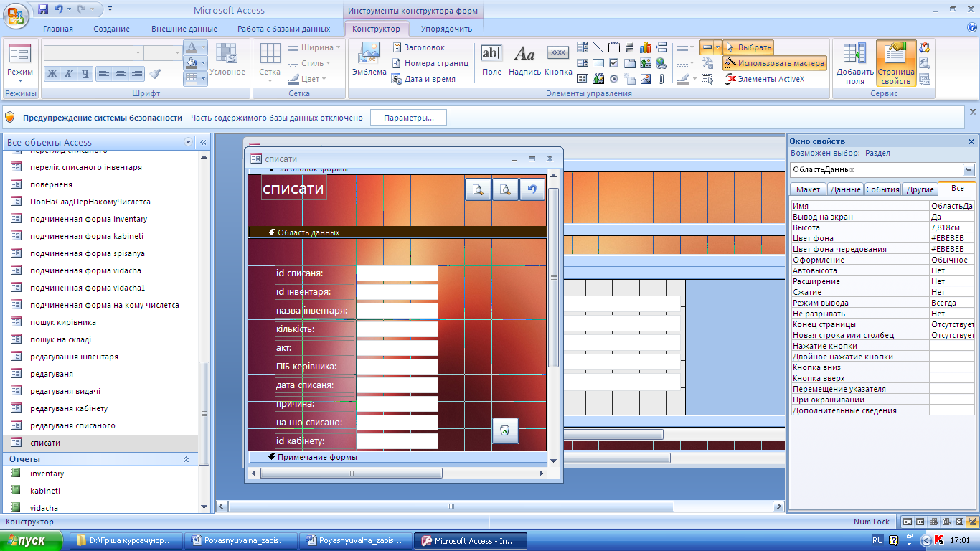The image size is (980, 551).
Task: Save using the quick access toolbar icon
Action: point(43,9)
